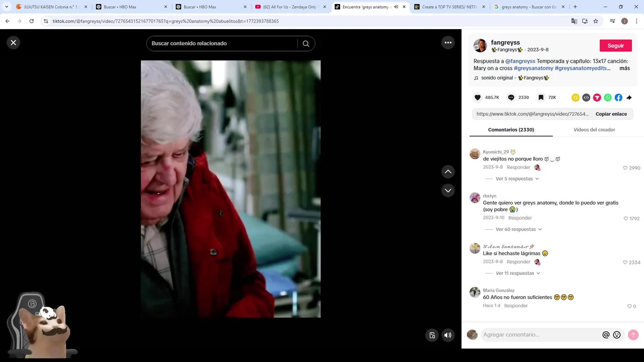Viewport: 644px width, 362px height.
Task: Go to the previous video arrow
Action: click(x=448, y=172)
